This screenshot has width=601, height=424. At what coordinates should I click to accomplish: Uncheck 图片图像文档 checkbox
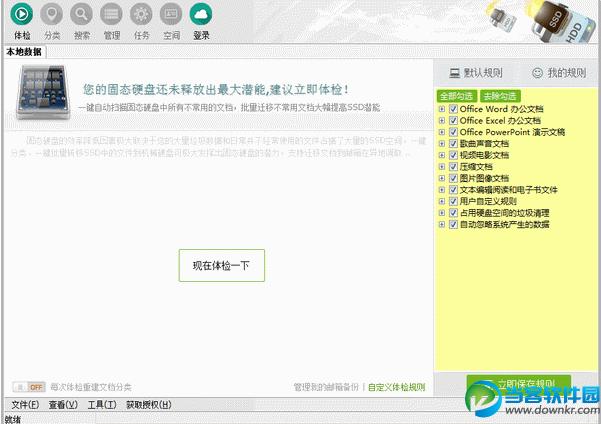453,178
